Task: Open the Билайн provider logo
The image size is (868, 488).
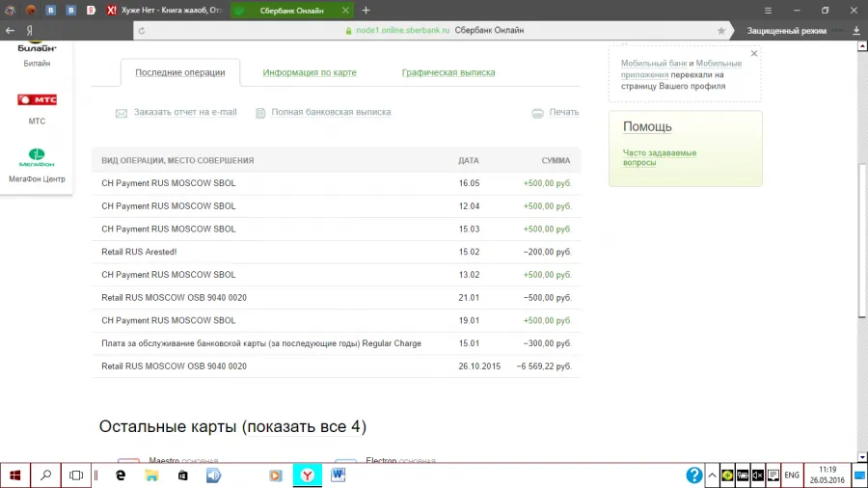Action: point(37,47)
